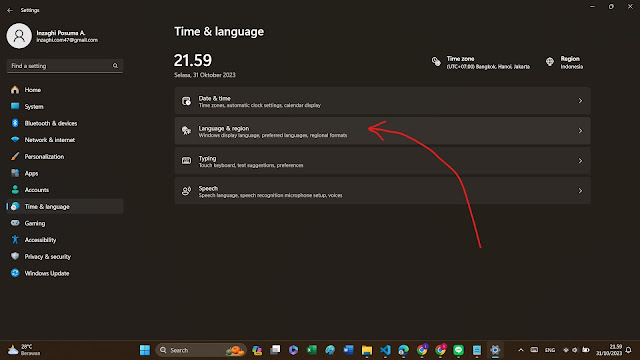Open Task View on the taskbar
This screenshot has width=640, height=360.
[x=276, y=350]
